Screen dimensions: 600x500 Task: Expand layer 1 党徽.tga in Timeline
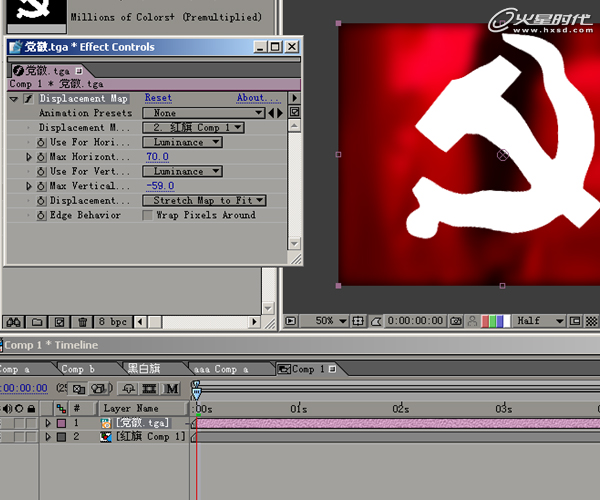pyautogui.click(x=48, y=423)
